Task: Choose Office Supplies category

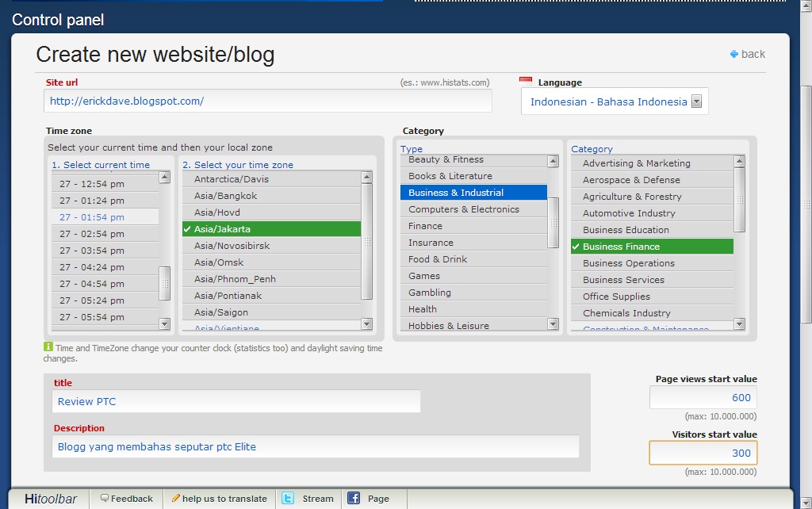Action: [x=652, y=297]
